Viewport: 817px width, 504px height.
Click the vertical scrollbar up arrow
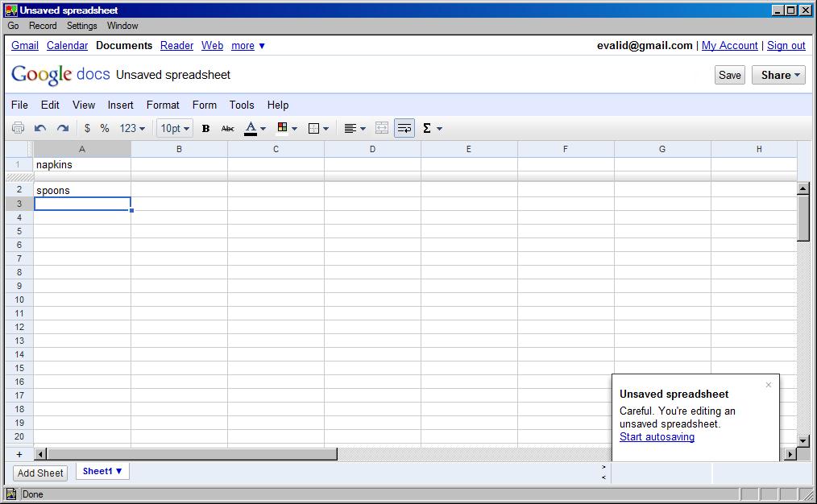[x=803, y=188]
